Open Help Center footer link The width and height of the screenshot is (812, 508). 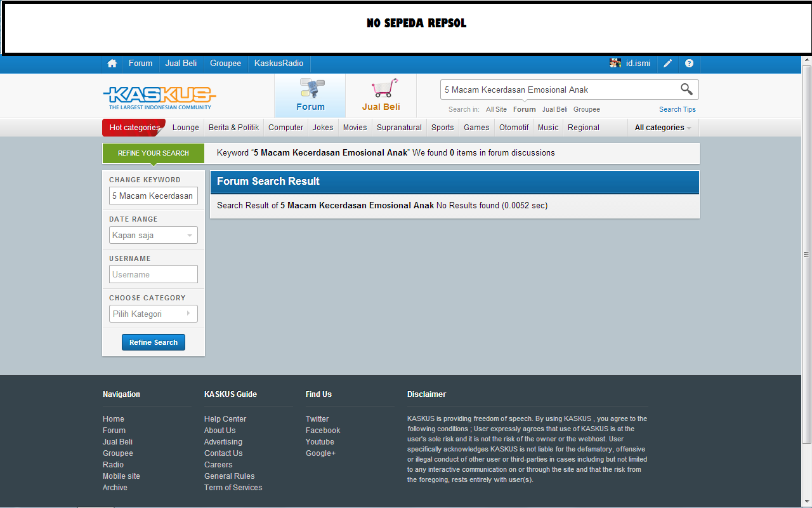(225, 419)
